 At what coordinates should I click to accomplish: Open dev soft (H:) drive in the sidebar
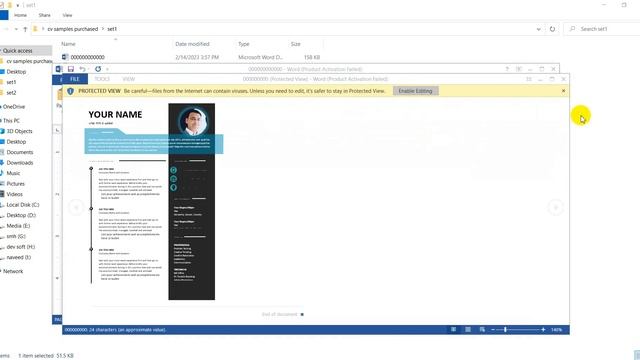coord(21,247)
